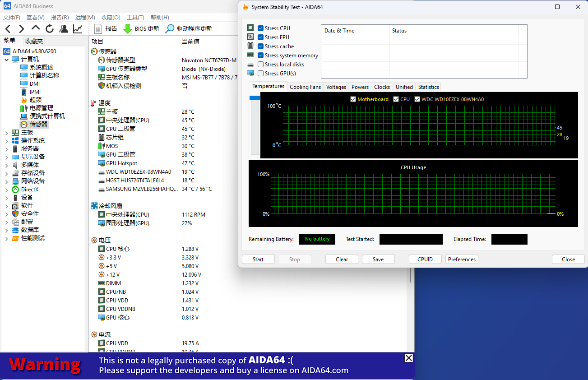The width and height of the screenshot is (588, 380).
Task: Click the user profile icon in toolbar
Action: 64,29
